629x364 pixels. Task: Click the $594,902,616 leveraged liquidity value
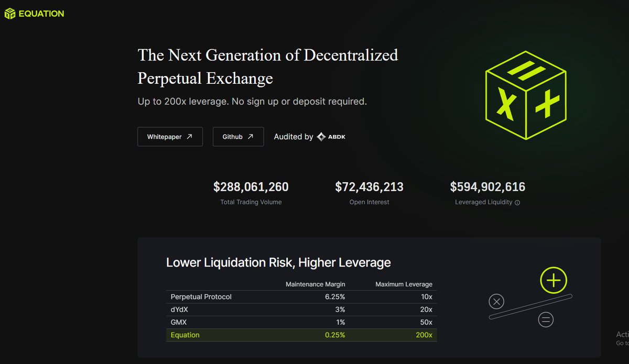point(487,187)
